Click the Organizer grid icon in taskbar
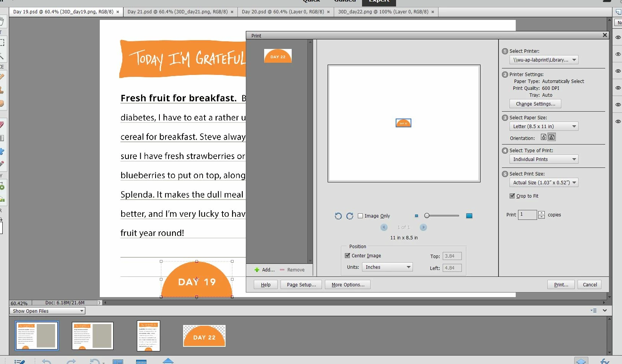Screen dimensions: 622x364 tap(141, 361)
